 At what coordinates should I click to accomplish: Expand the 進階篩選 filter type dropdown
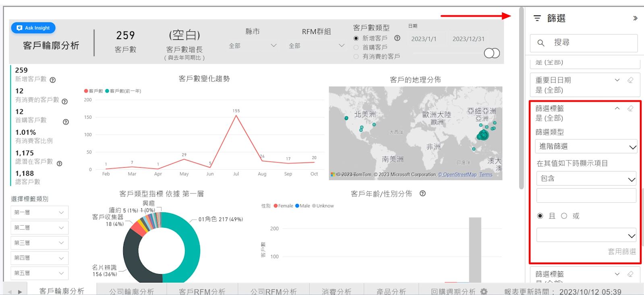[586, 147]
